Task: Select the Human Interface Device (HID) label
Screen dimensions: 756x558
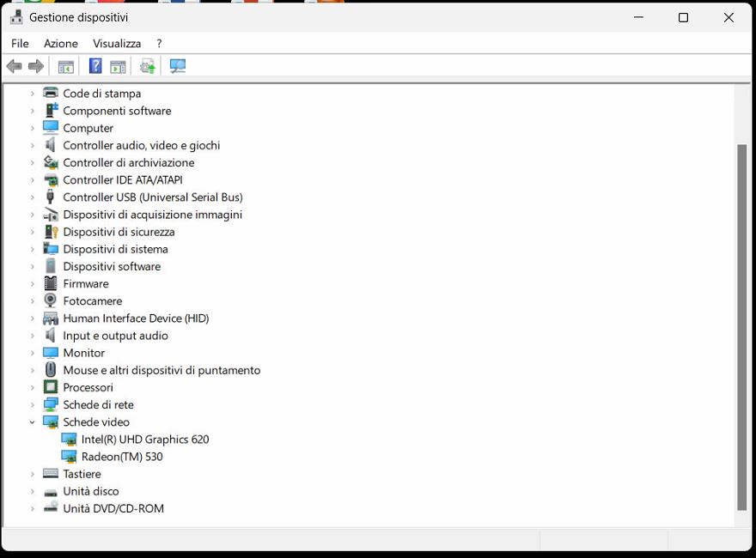Action: [136, 318]
